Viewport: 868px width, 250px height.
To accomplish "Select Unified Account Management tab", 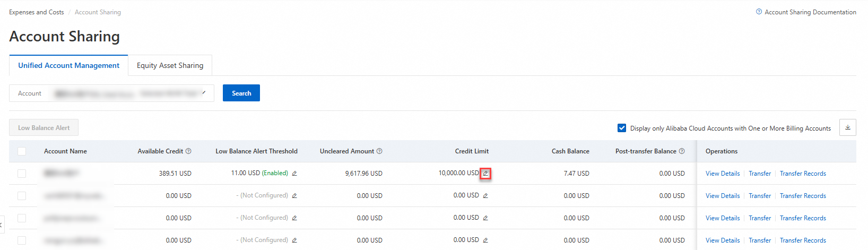I will point(69,65).
